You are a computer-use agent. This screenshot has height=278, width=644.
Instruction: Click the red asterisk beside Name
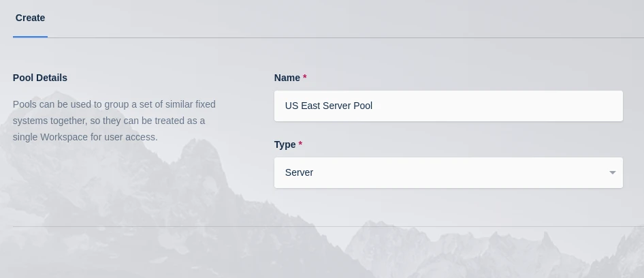tap(305, 78)
